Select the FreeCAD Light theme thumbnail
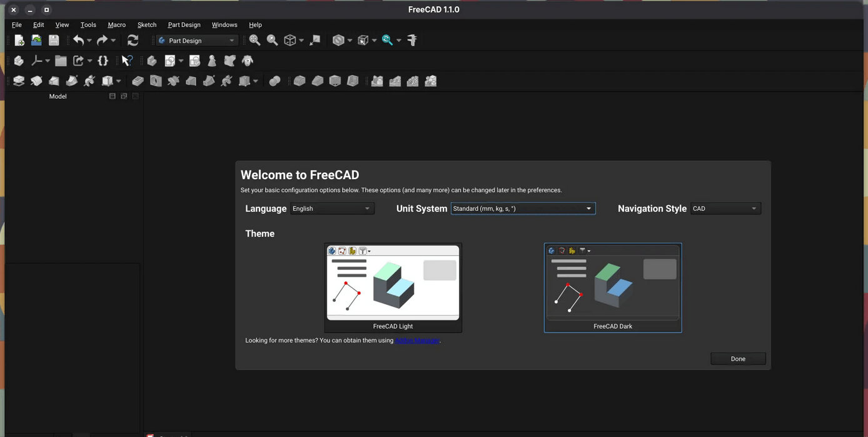This screenshot has width=868, height=437. point(393,285)
